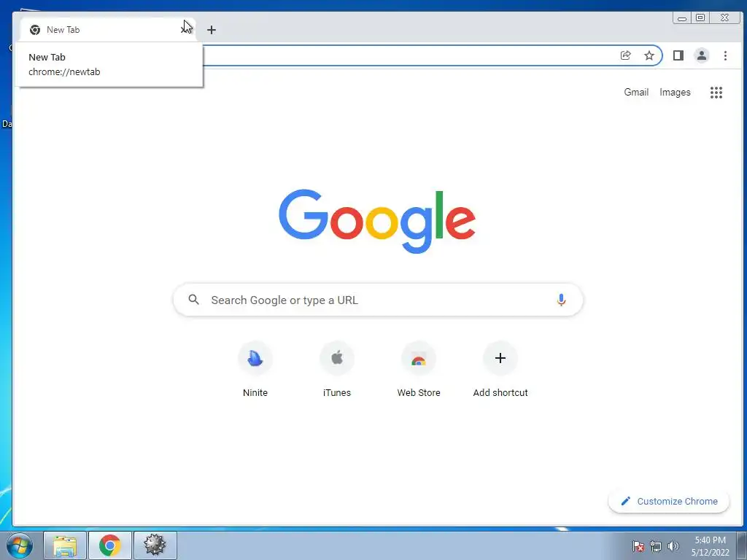Add a new shortcut tile

click(500, 370)
